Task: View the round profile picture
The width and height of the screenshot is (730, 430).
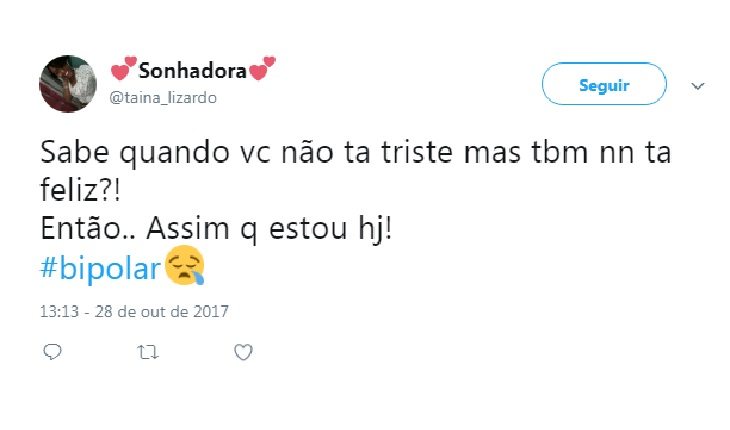Action: tap(68, 84)
